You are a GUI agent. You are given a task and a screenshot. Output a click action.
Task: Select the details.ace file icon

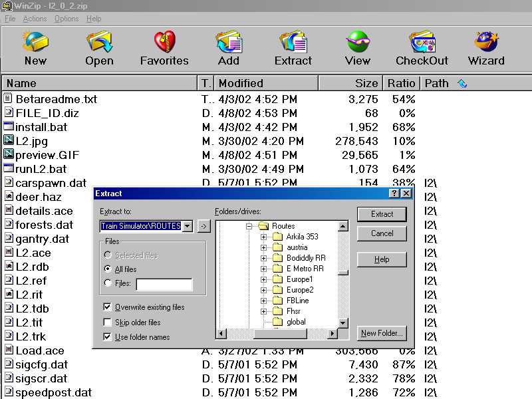point(9,210)
